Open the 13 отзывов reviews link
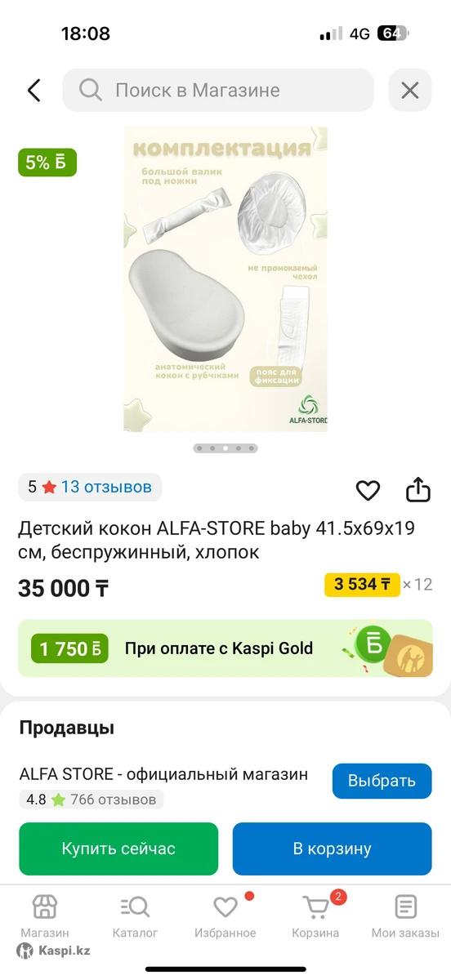Viewport: 451px width, 980px height. tap(106, 487)
